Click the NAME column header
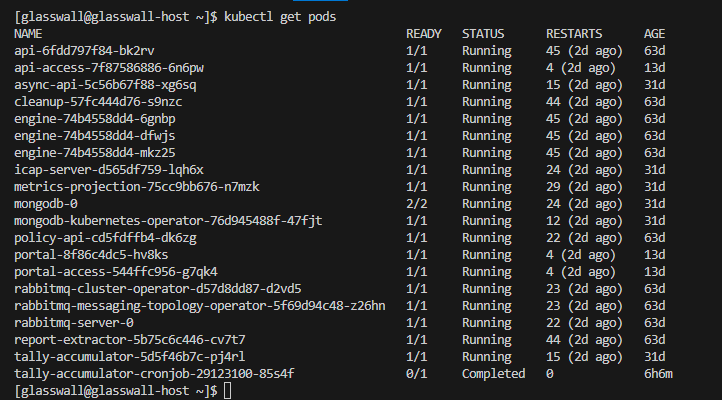This screenshot has height=400, width=722. pyautogui.click(x=28, y=34)
